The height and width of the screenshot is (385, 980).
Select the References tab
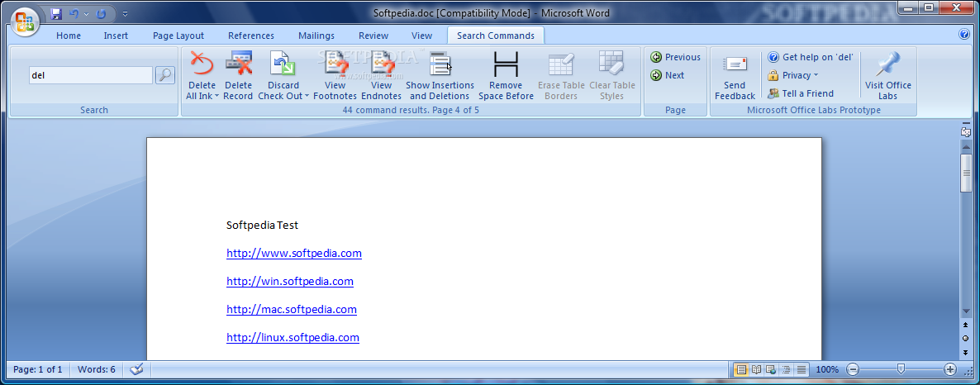click(x=250, y=36)
